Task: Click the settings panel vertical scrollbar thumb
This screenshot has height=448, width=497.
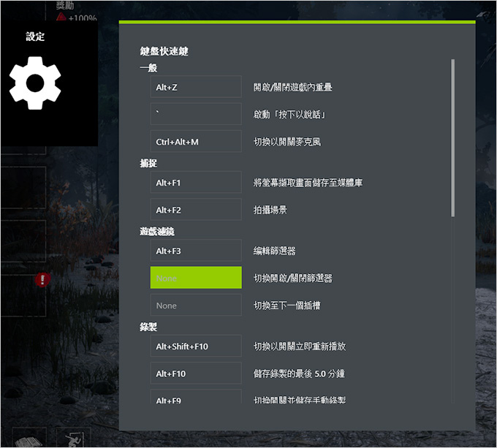Action: 453,138
